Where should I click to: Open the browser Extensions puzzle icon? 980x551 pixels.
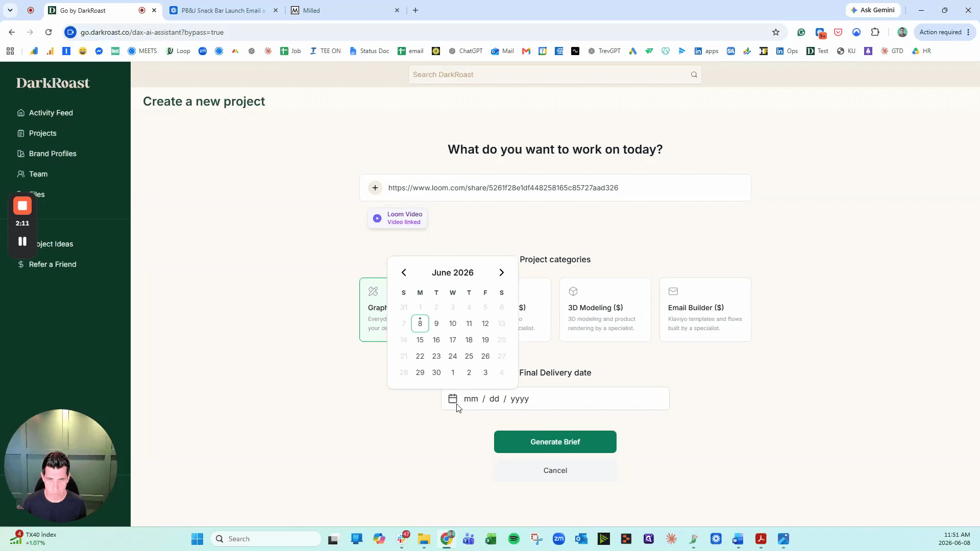[875, 32]
